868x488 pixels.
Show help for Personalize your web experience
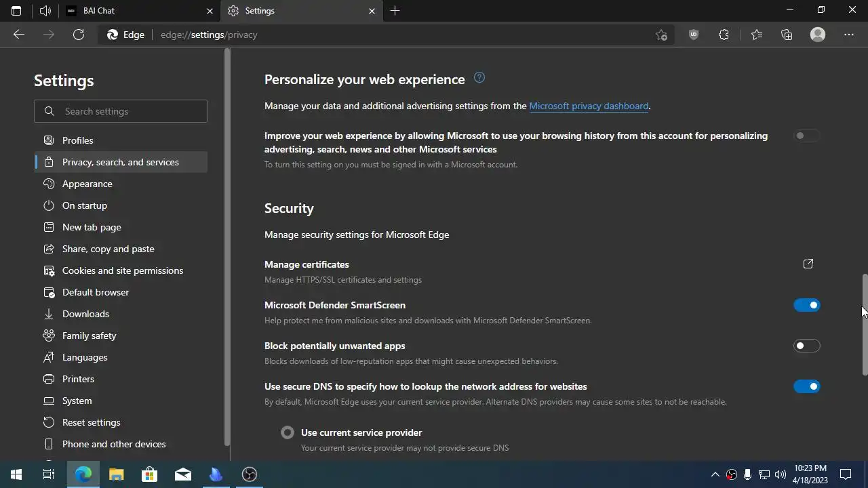pos(479,77)
